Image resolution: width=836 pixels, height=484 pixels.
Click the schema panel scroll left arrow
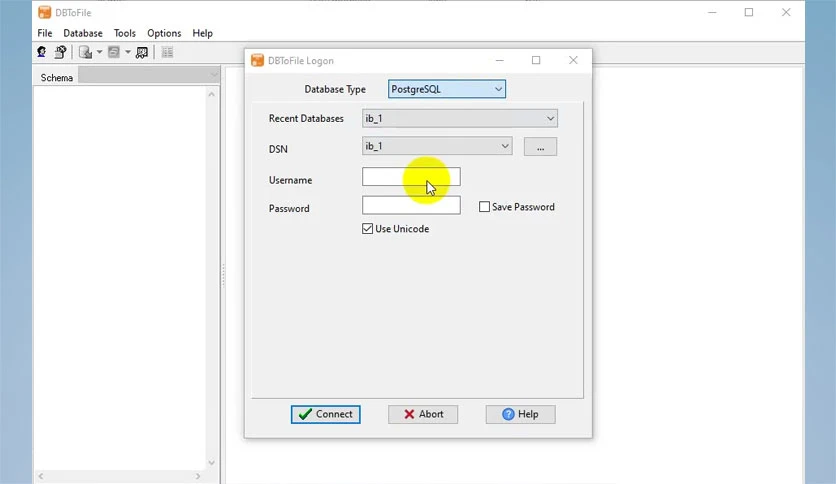pos(41,476)
